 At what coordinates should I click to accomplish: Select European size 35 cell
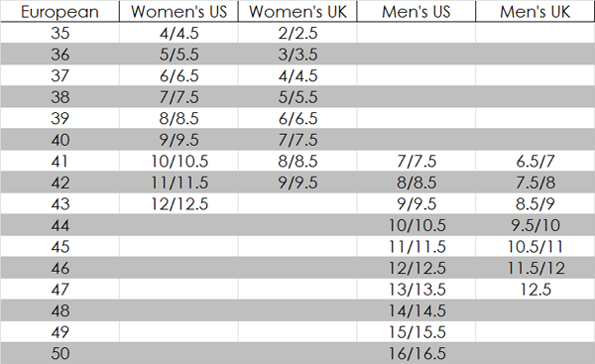59,33
